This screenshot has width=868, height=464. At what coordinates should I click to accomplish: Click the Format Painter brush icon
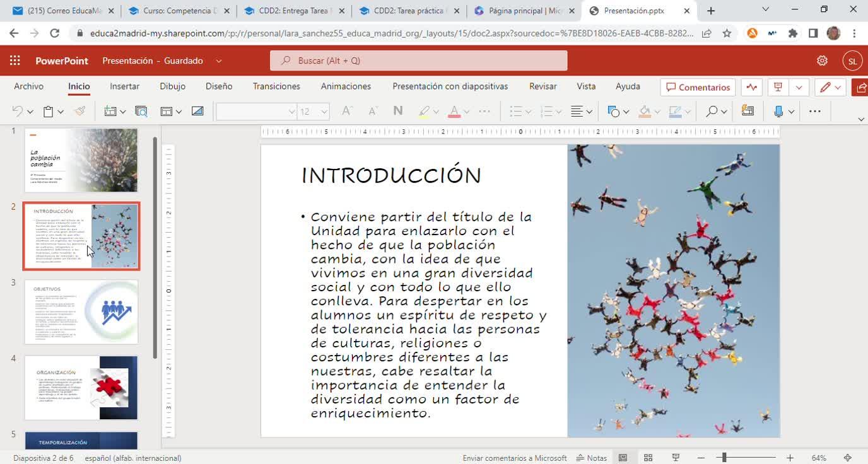pyautogui.click(x=79, y=112)
